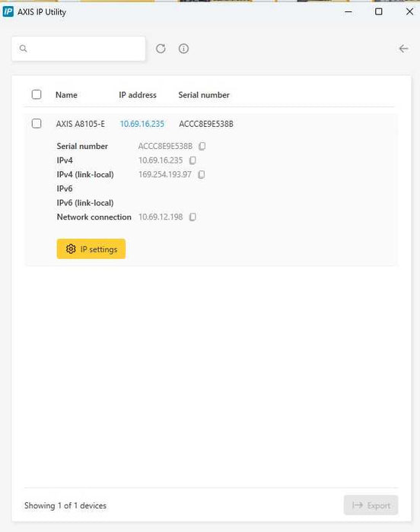Sort by the IP address column header

click(138, 95)
